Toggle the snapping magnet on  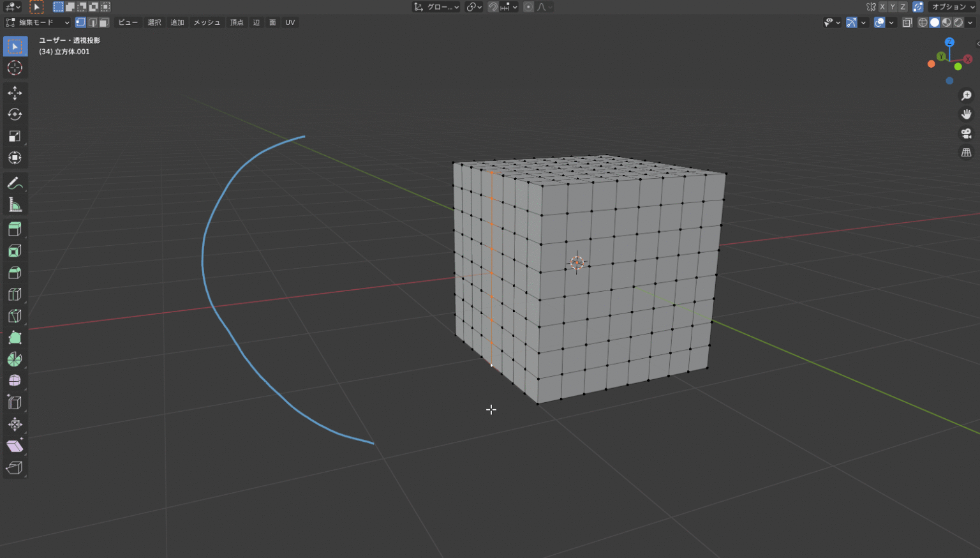(492, 7)
